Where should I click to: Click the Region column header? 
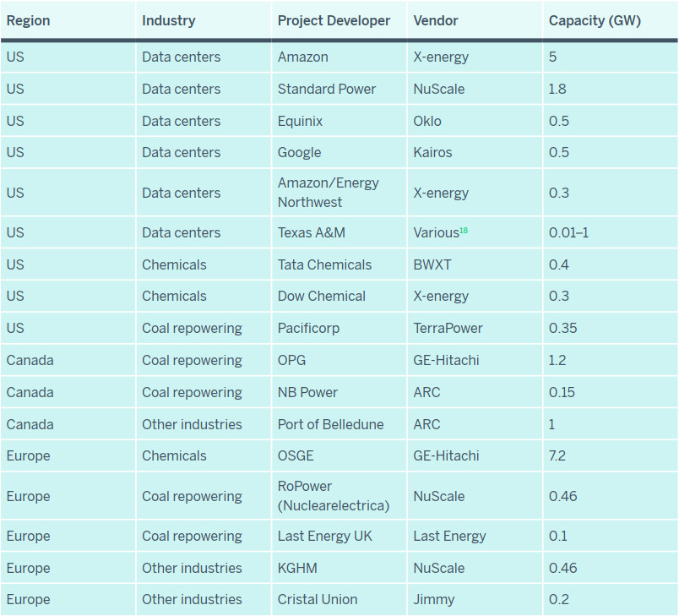(x=27, y=20)
